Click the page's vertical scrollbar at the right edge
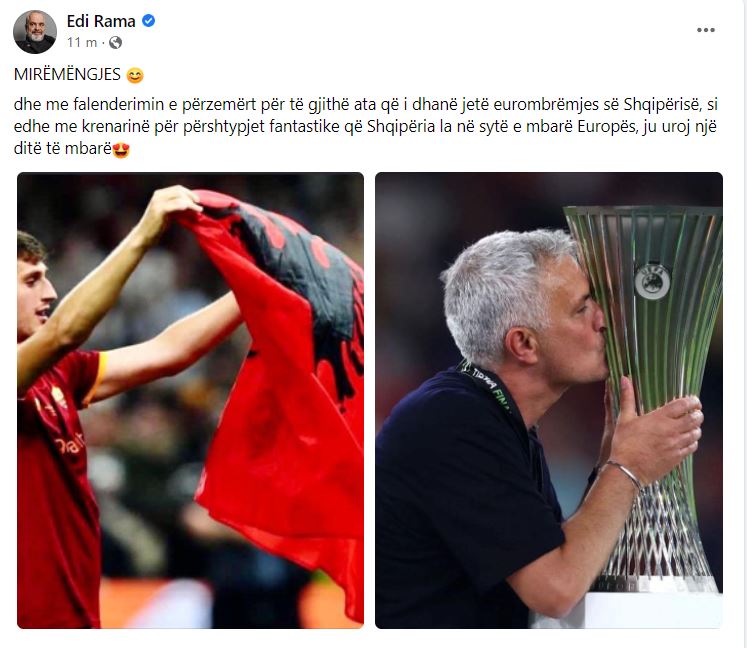747x648 pixels. point(743,324)
